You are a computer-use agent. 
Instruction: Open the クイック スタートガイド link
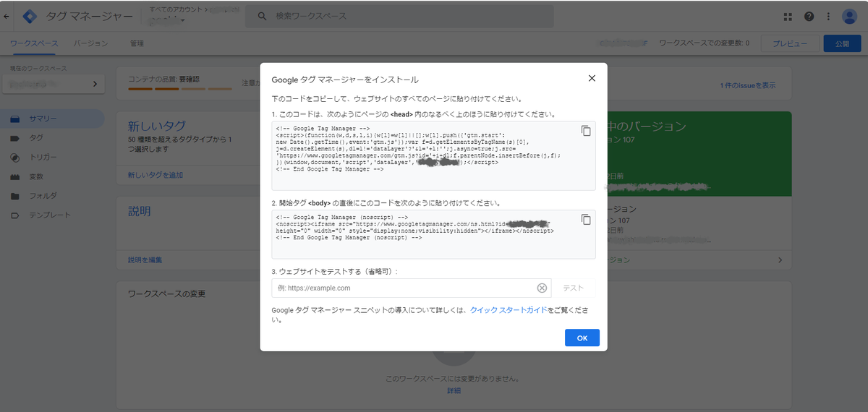point(508,309)
